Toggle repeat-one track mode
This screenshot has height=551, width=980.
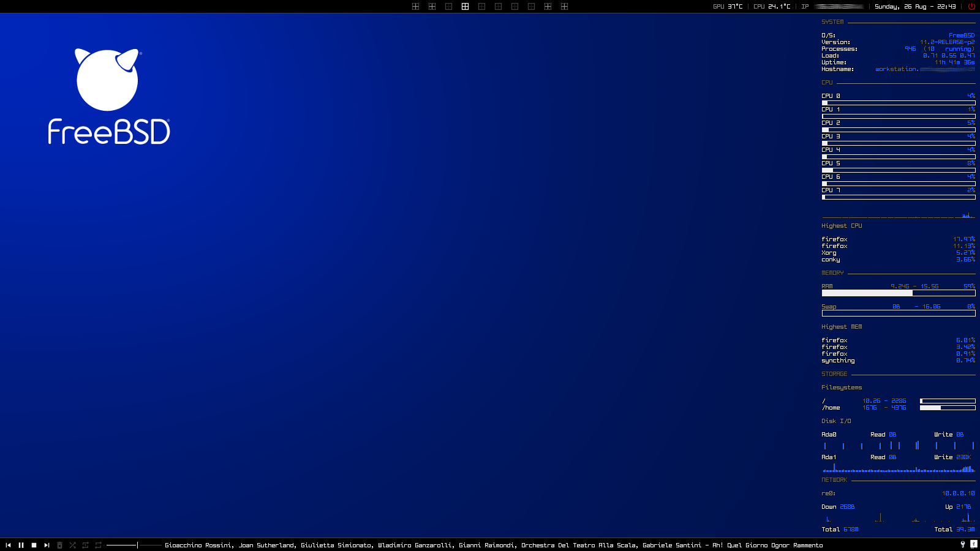(85, 545)
